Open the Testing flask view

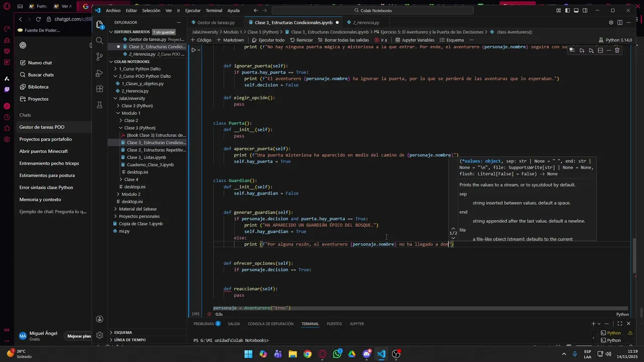pos(100,105)
